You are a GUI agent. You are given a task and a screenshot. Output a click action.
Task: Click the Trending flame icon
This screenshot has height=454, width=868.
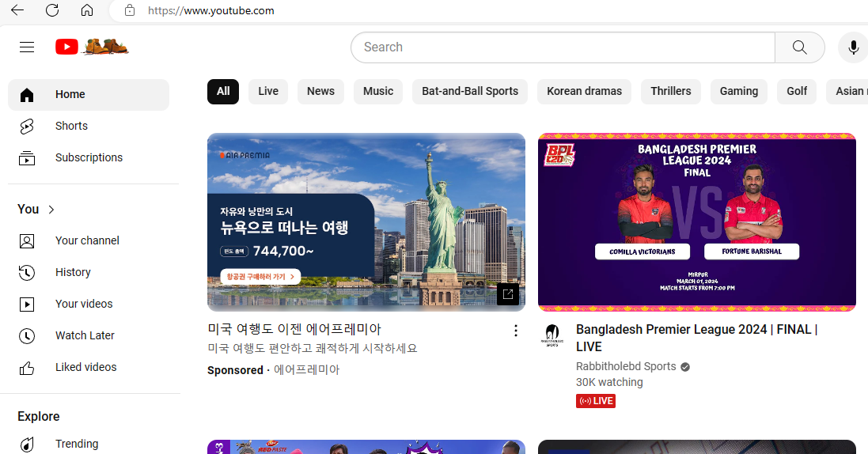tap(27, 445)
